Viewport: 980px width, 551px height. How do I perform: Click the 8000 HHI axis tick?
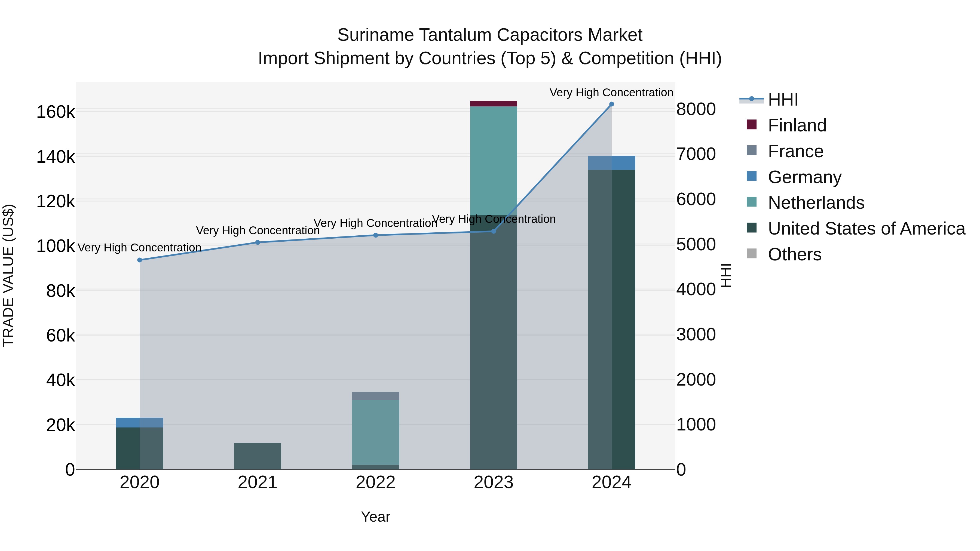696,109
